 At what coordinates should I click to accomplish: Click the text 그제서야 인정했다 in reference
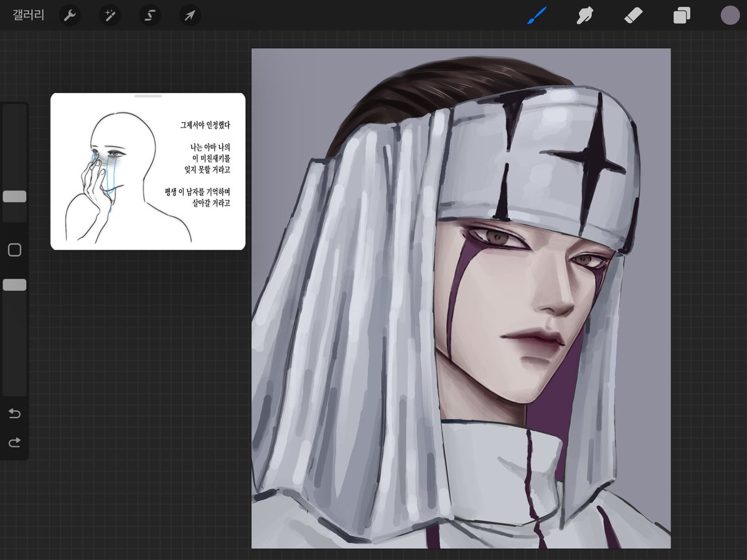205,125
